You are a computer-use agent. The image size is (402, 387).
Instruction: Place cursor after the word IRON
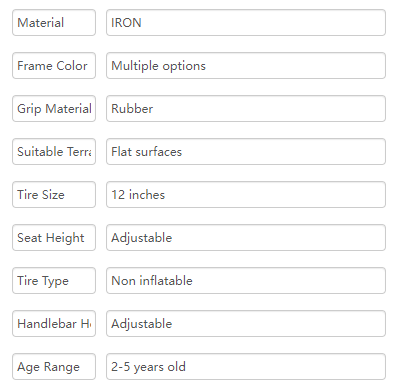pos(142,23)
